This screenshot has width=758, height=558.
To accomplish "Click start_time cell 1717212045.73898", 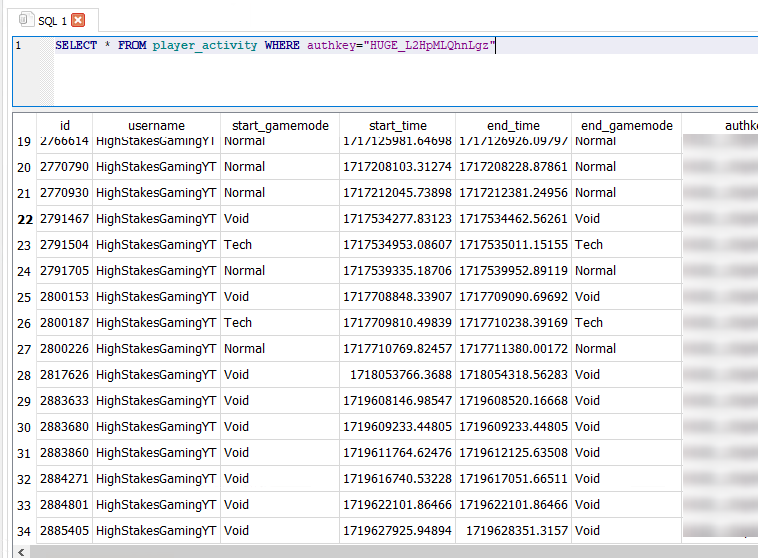I will click(x=397, y=193).
